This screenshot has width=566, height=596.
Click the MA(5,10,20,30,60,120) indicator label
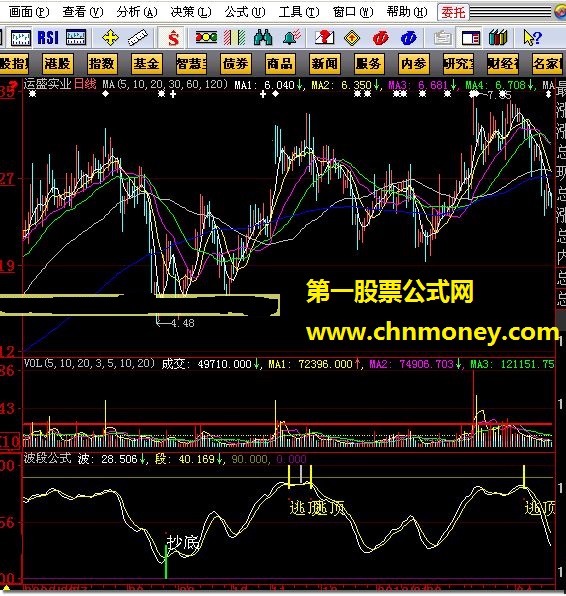[x=165, y=84]
